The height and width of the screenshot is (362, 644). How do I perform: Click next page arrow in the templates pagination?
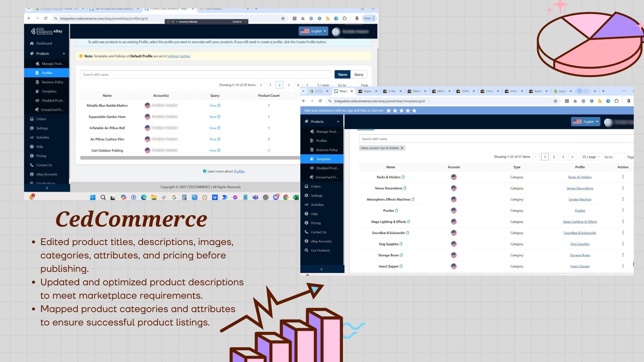572,157
